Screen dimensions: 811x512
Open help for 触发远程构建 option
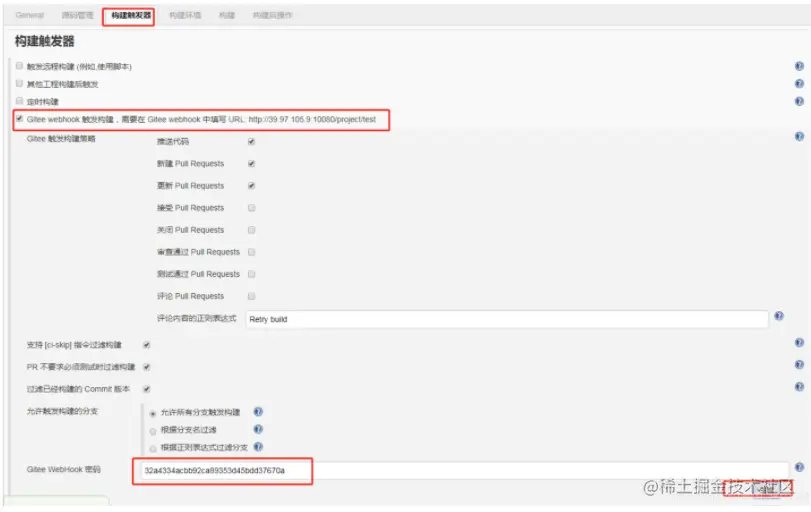pyautogui.click(x=799, y=66)
